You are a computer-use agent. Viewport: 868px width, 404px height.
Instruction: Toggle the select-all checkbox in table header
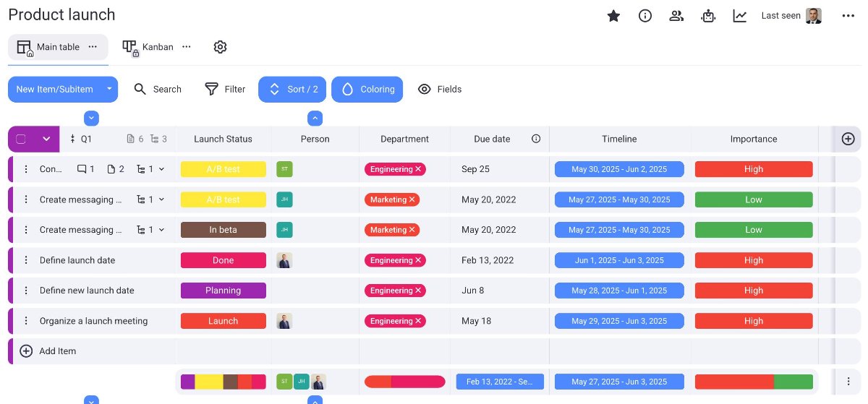pos(21,139)
